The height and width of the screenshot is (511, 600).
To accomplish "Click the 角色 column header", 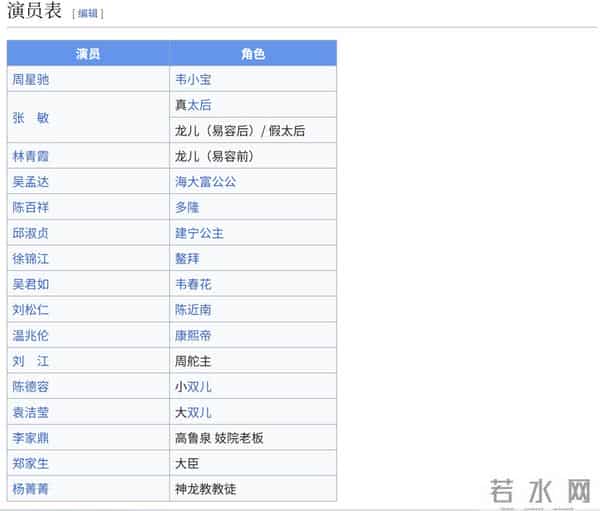I will (253, 53).
